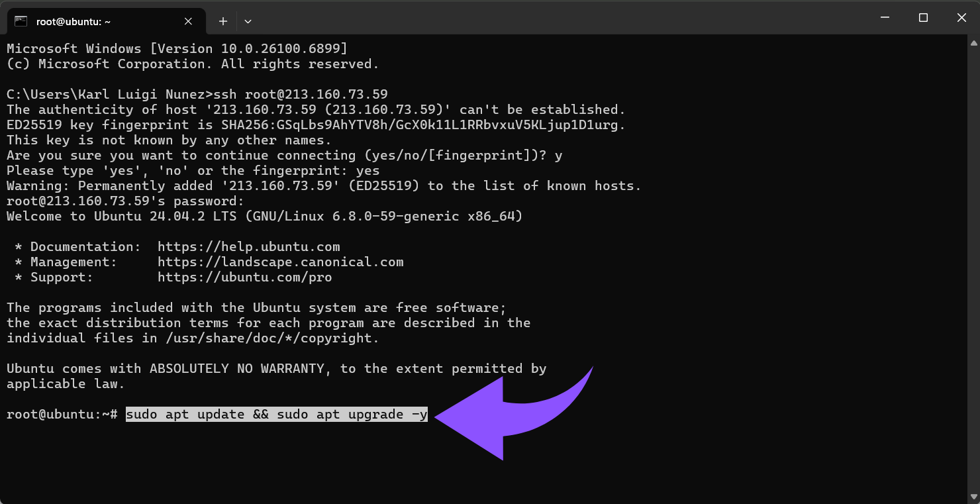
Task: Minimize the terminal window
Action: click(x=885, y=17)
